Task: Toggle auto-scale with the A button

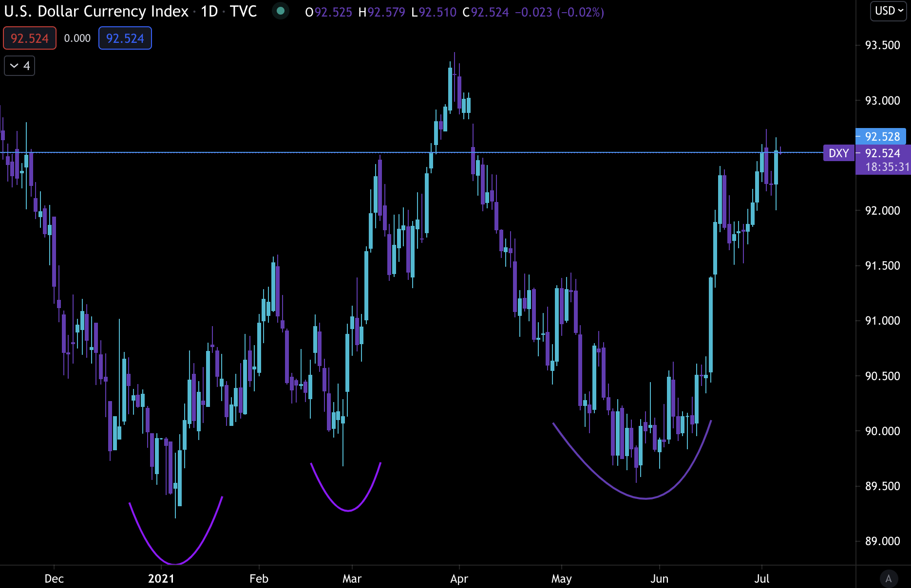Action: [889, 578]
